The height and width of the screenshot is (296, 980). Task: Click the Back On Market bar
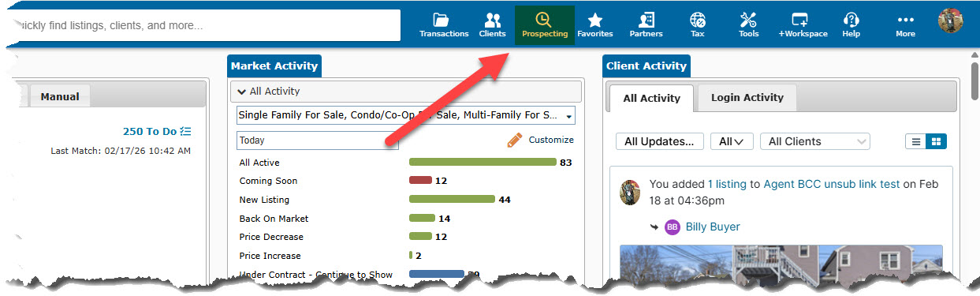tap(422, 218)
